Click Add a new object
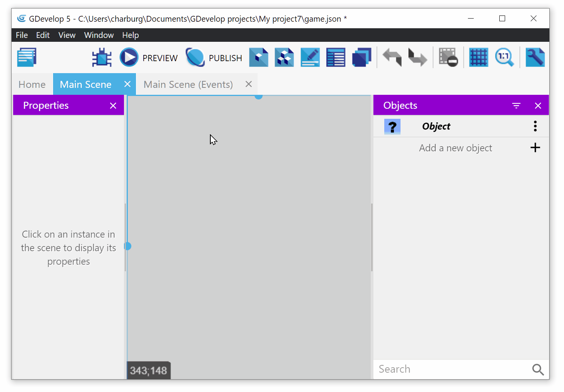564x392 pixels. [456, 148]
